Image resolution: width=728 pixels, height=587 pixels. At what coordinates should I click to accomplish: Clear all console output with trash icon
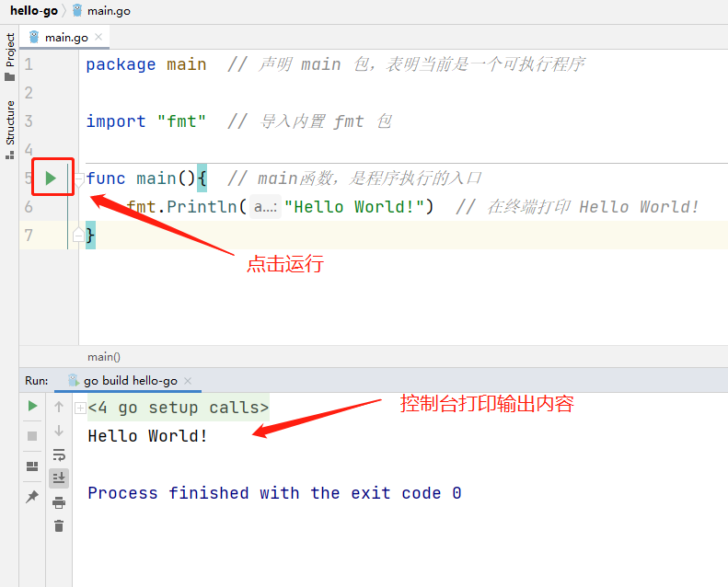(59, 526)
